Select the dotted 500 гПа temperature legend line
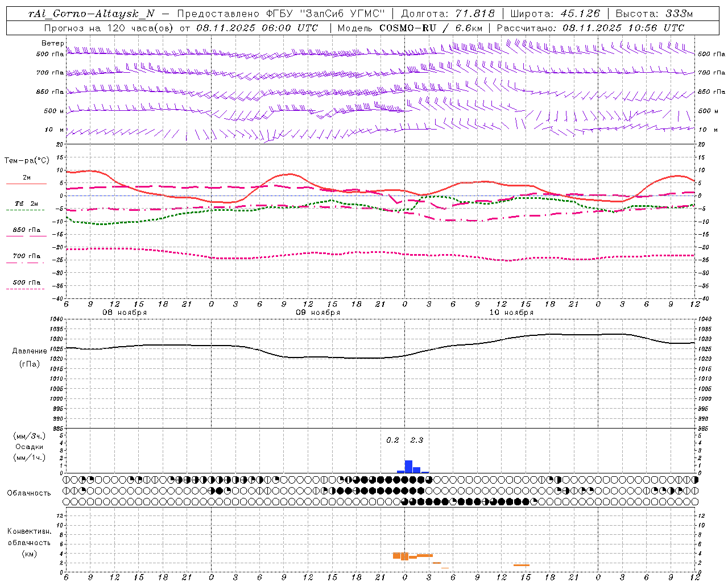Screen dimensions: 728x582 [x=25, y=289]
